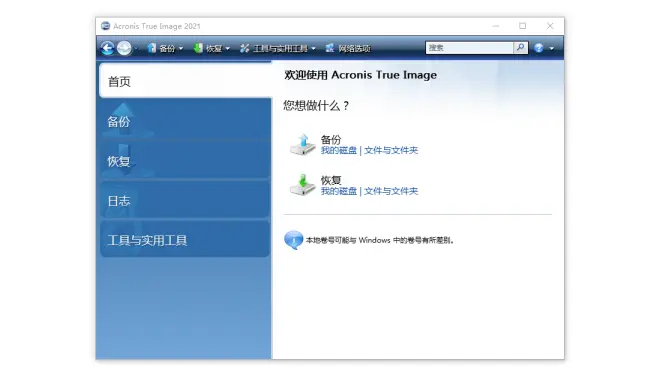The width and height of the screenshot is (660, 377).
Task: Click the magnifier search icon
Action: (521, 48)
